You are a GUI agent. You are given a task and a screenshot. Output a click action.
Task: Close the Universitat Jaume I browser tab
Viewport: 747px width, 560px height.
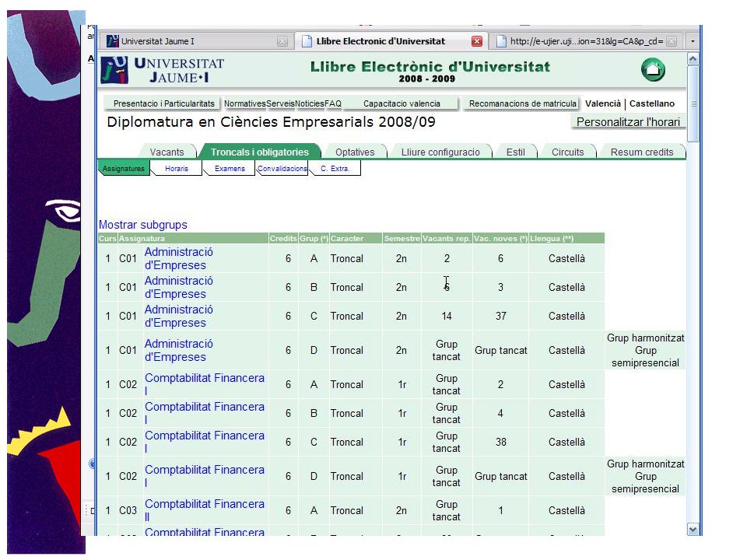282,41
